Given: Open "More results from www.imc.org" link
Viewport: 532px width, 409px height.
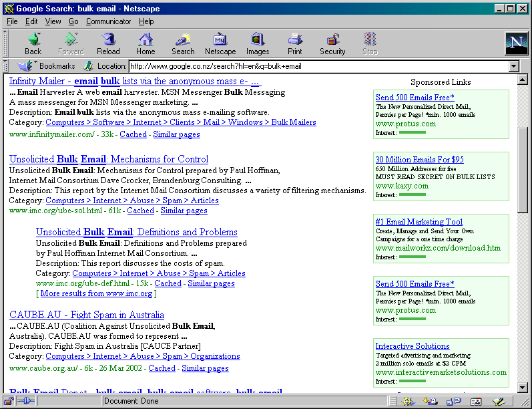Looking at the screenshot, I should pos(97,293).
